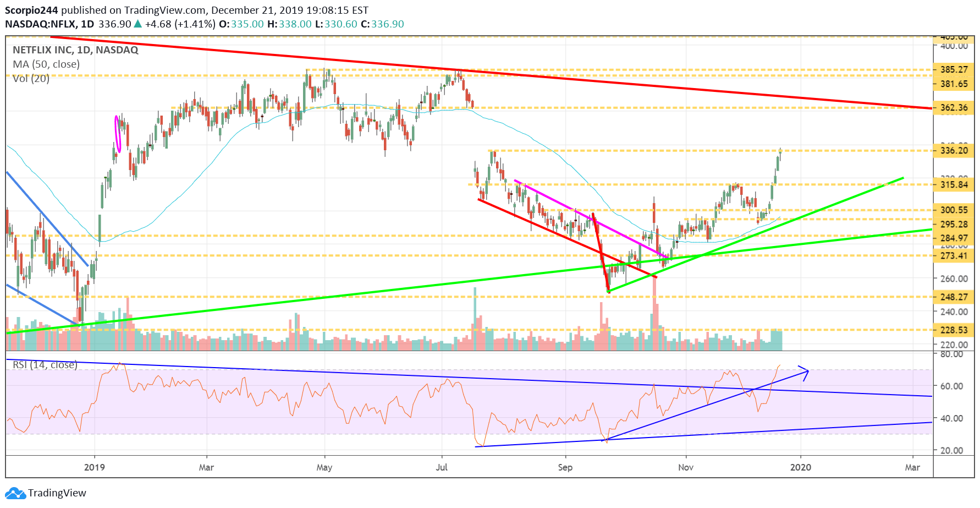Screen dimensions: 980x508
Task: Click the TradingView cloud logo icon
Action: pyautogui.click(x=15, y=493)
